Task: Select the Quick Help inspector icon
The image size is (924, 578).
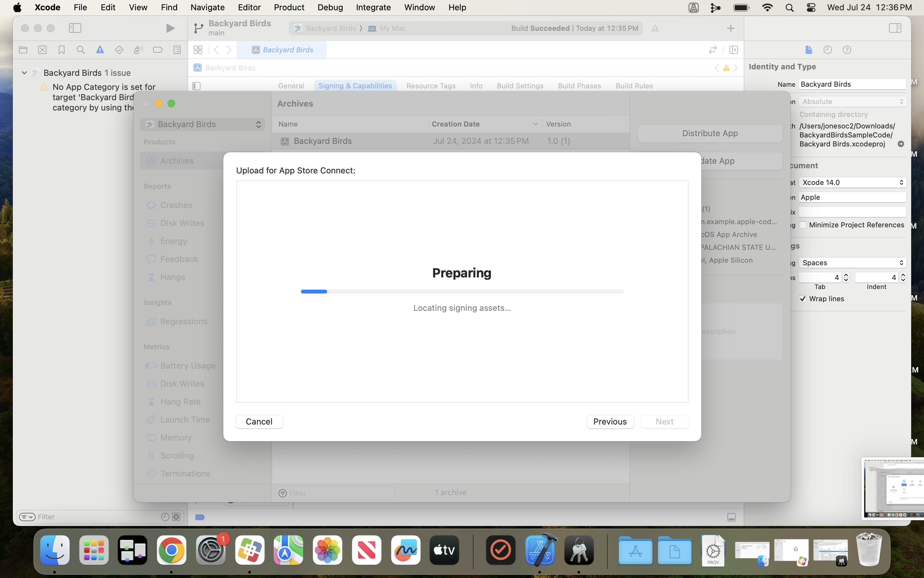Action: click(x=847, y=50)
